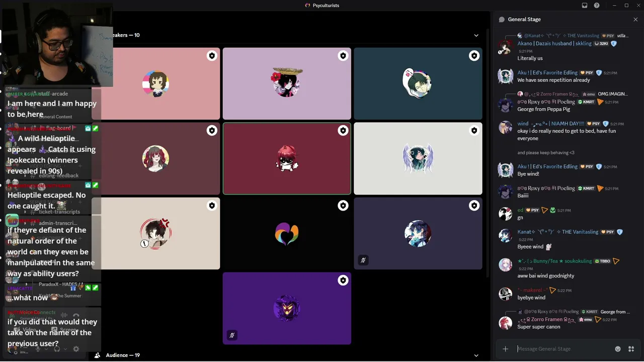
Task: Click username 'ed' in chat
Action: [x=520, y=210]
